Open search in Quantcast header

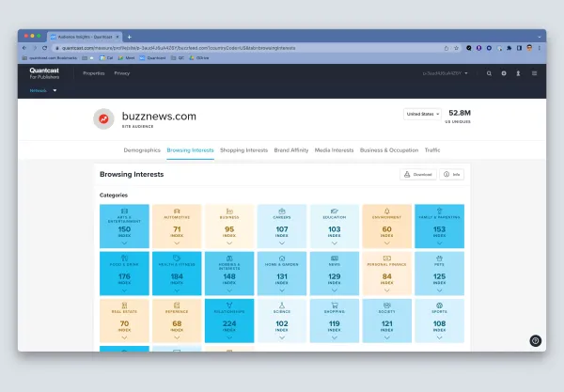click(489, 73)
